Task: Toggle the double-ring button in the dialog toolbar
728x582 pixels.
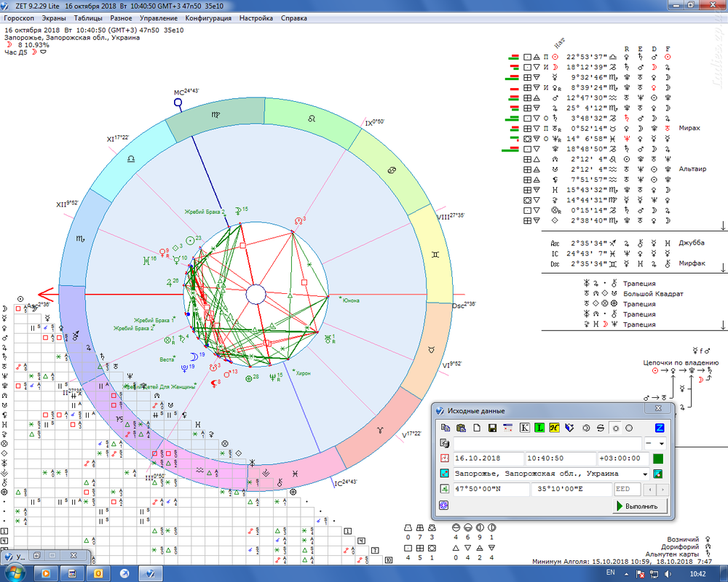Action: pos(586,428)
